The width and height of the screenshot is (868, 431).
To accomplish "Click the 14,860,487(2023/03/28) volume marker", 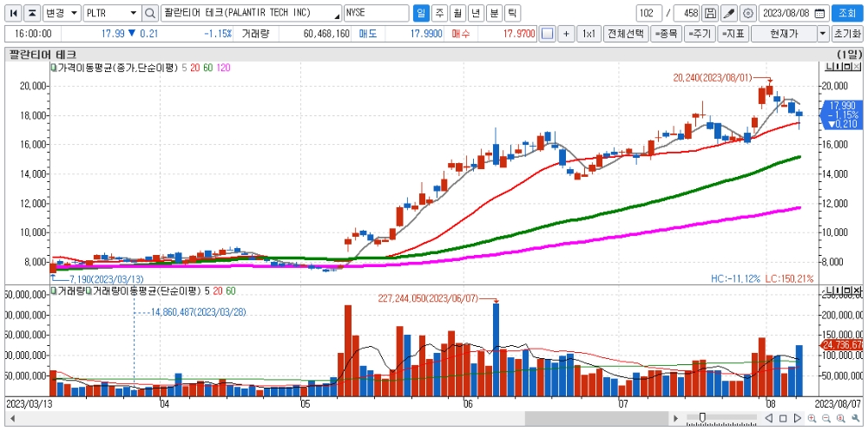I will pyautogui.click(x=198, y=311).
